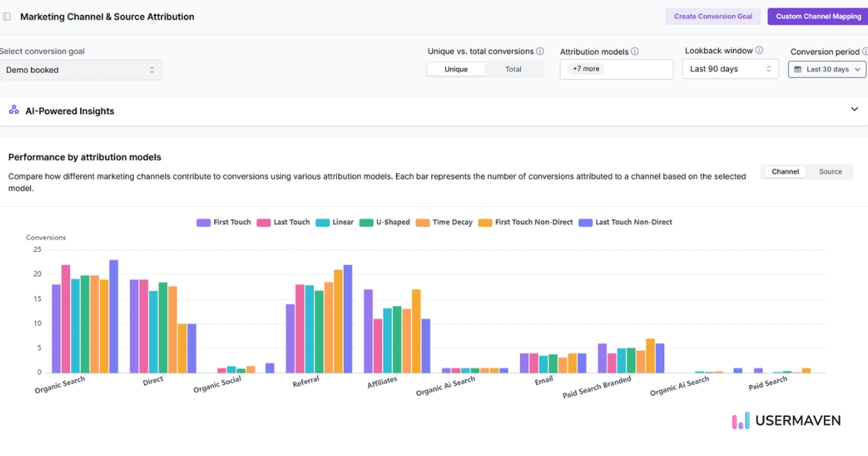This screenshot has height=456, width=868.
Task: Click the Lookback window info icon
Action: tap(759, 51)
